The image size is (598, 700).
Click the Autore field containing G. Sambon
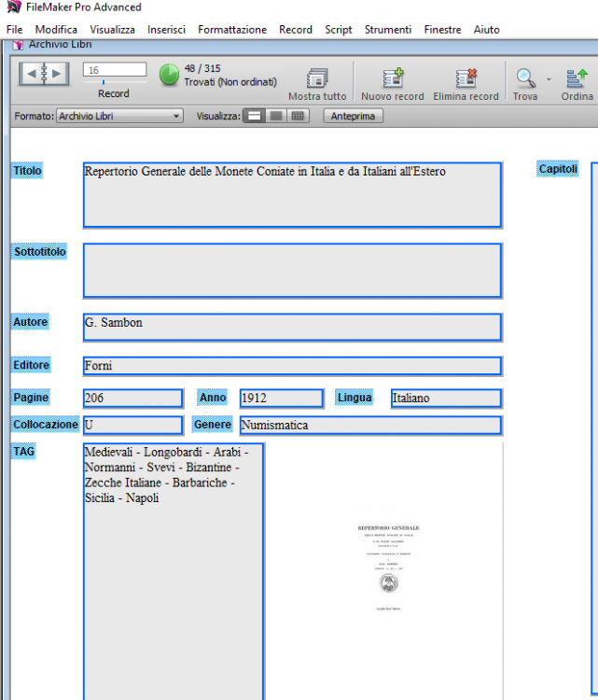click(291, 327)
